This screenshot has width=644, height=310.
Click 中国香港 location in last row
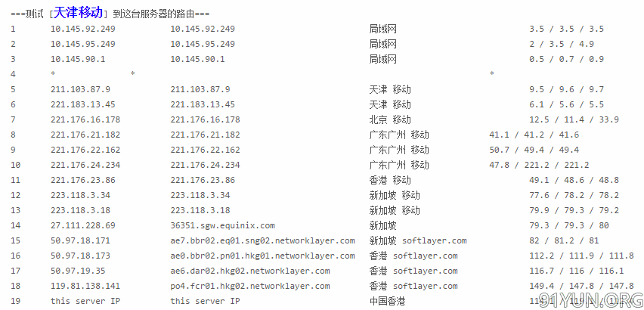click(x=387, y=301)
